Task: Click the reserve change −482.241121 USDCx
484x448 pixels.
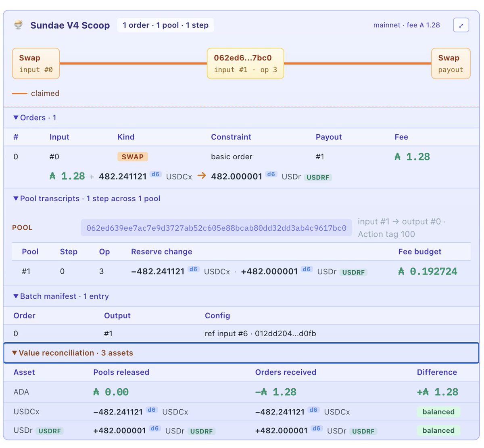Action: [180, 271]
